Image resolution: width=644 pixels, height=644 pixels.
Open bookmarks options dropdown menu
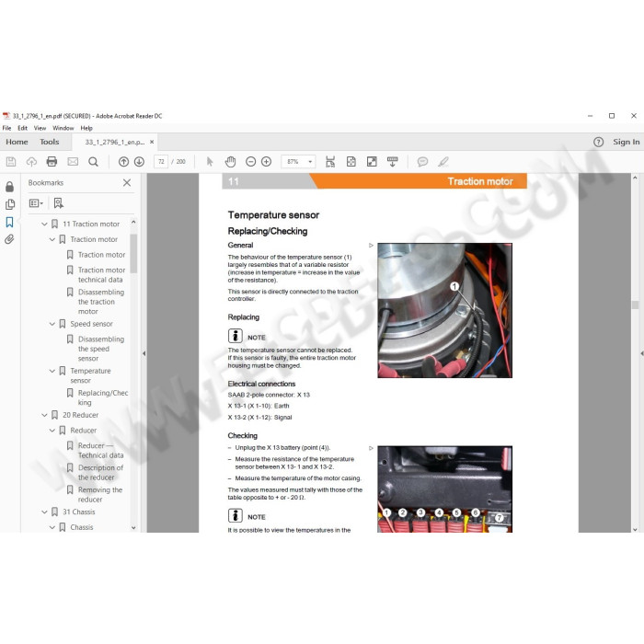click(36, 203)
